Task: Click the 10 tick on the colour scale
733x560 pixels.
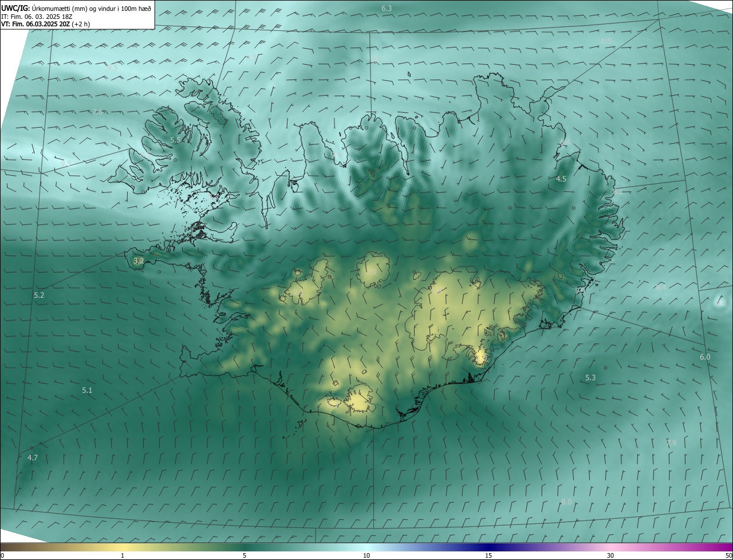Action: point(366,556)
